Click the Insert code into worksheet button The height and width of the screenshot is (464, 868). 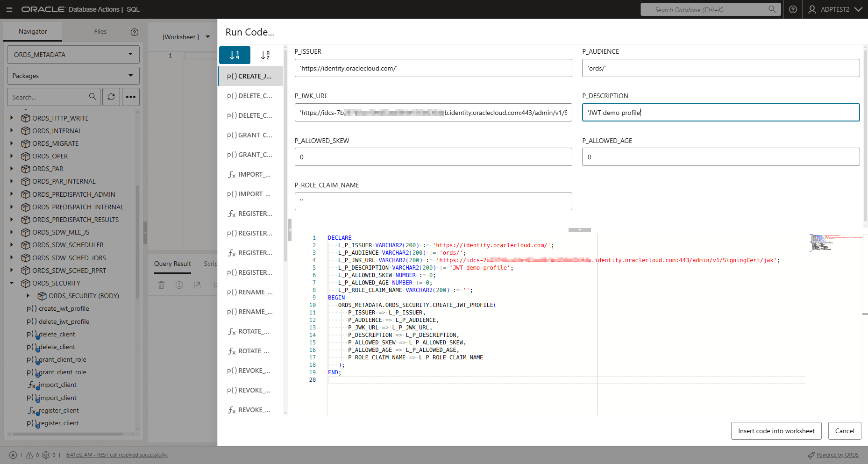tap(776, 431)
